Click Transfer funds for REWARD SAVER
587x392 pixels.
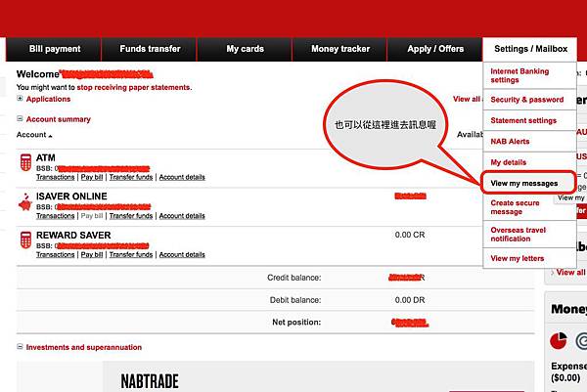point(131,254)
